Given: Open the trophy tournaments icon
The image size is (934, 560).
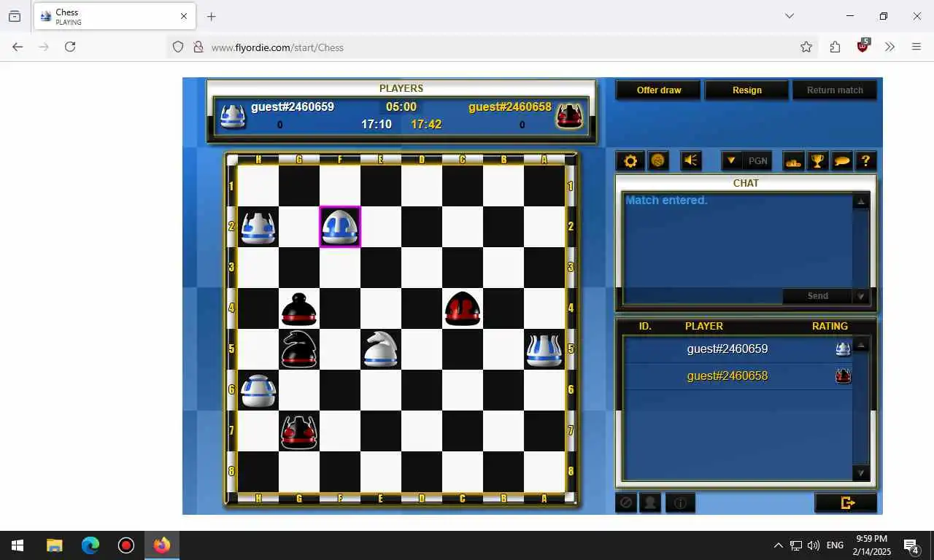Looking at the screenshot, I should click(817, 161).
